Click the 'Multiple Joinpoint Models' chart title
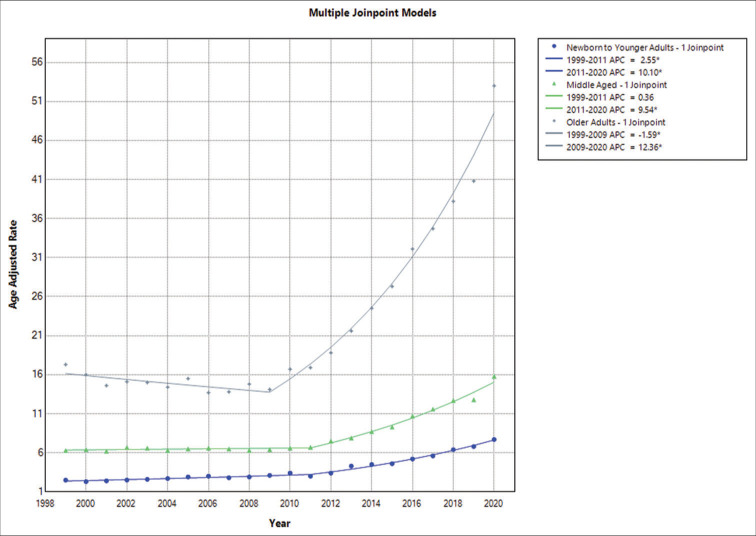The width and height of the screenshot is (756, 536). pos(372,13)
